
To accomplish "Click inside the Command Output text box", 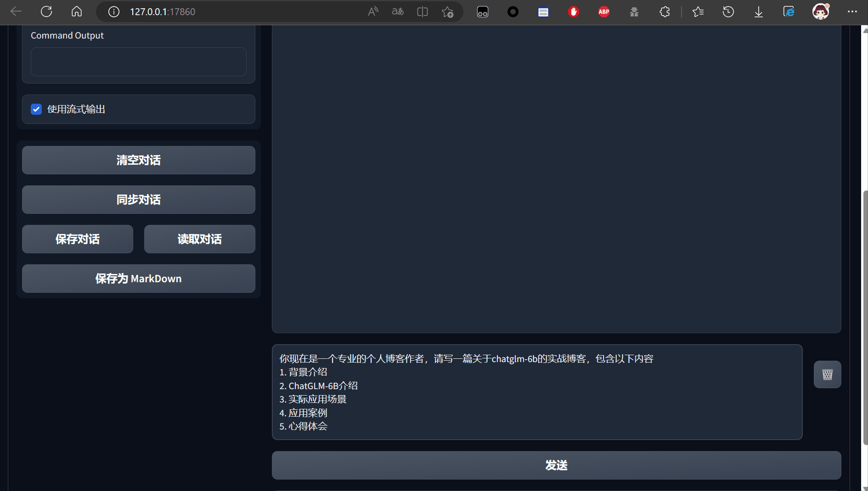I will (138, 61).
